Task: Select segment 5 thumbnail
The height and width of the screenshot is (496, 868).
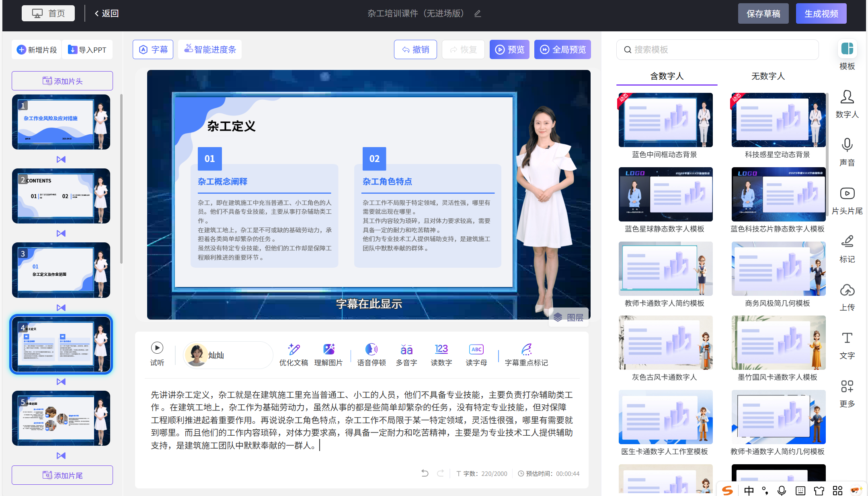Action: pyautogui.click(x=61, y=418)
